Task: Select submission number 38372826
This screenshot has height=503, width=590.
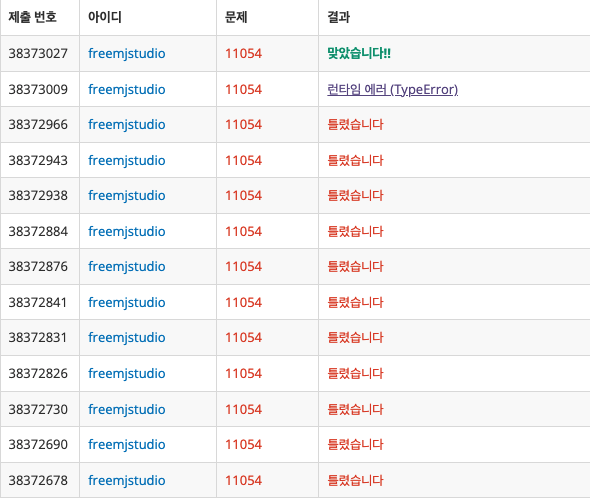Action: tap(38, 374)
